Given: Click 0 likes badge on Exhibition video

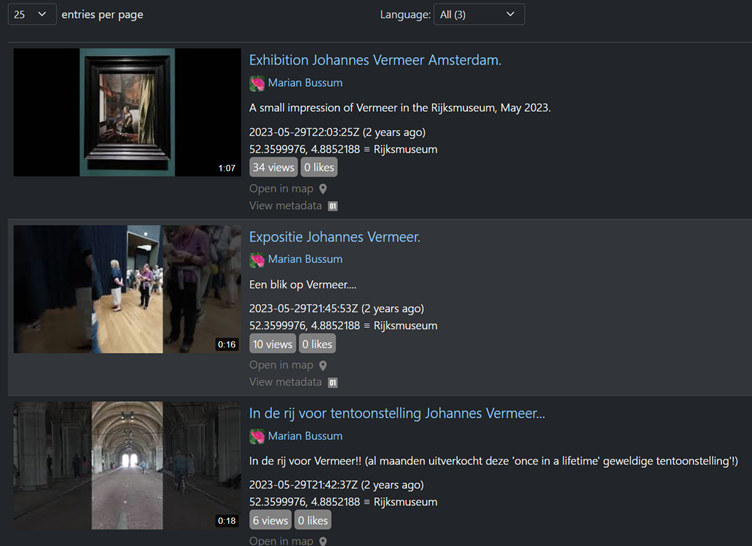Looking at the screenshot, I should (319, 167).
